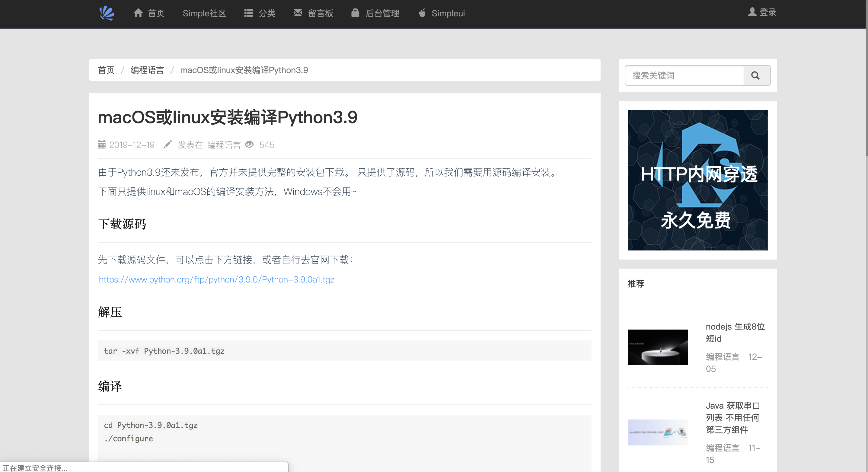The image size is (868, 472).
Task: Click the calendar icon by 2019-12-19
Action: [x=101, y=145]
